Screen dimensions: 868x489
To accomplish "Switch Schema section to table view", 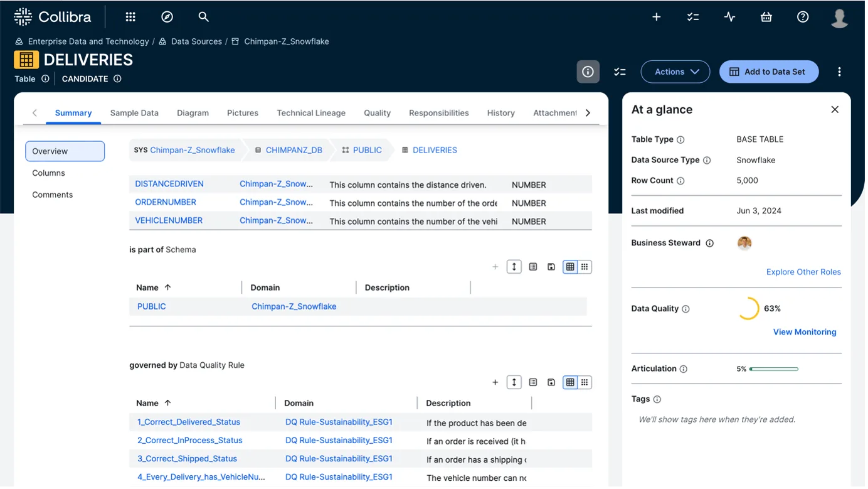I will click(570, 267).
